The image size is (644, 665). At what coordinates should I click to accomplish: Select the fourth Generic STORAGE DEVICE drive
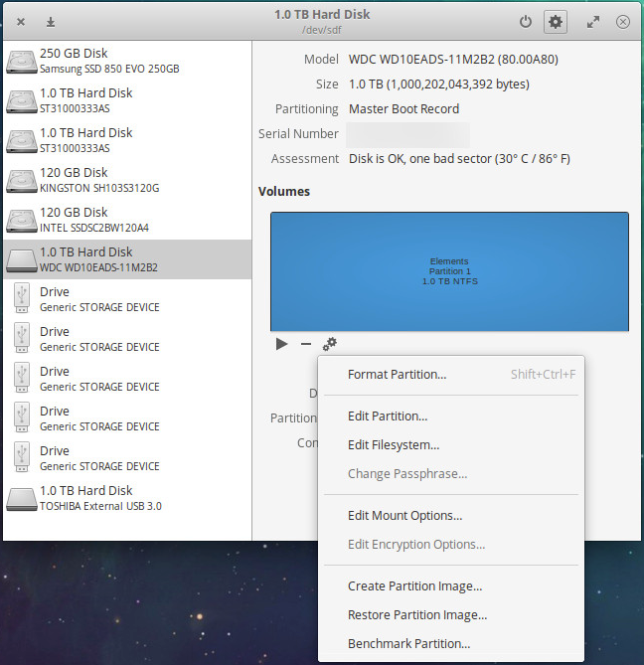[127, 419]
